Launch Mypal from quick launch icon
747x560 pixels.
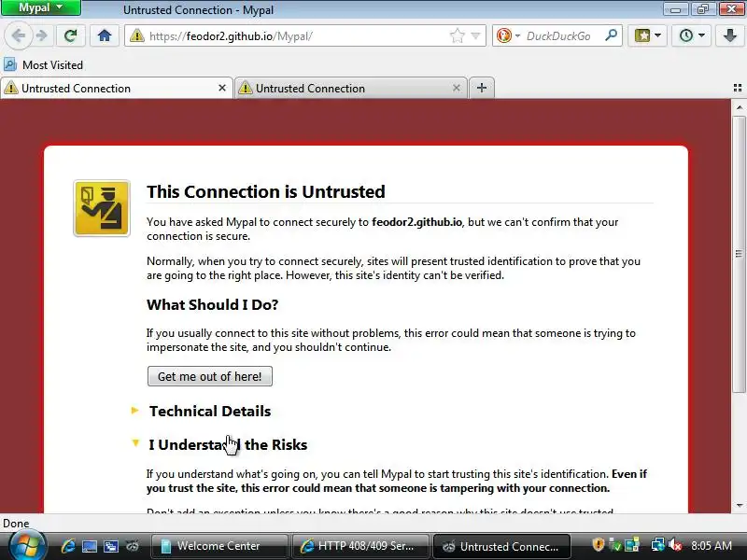(x=133, y=546)
